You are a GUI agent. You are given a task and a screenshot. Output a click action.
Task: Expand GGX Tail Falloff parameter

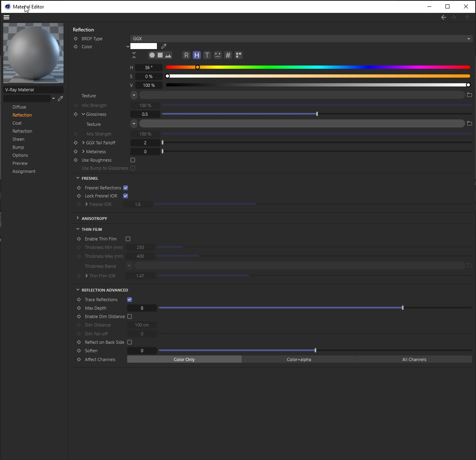click(x=83, y=143)
